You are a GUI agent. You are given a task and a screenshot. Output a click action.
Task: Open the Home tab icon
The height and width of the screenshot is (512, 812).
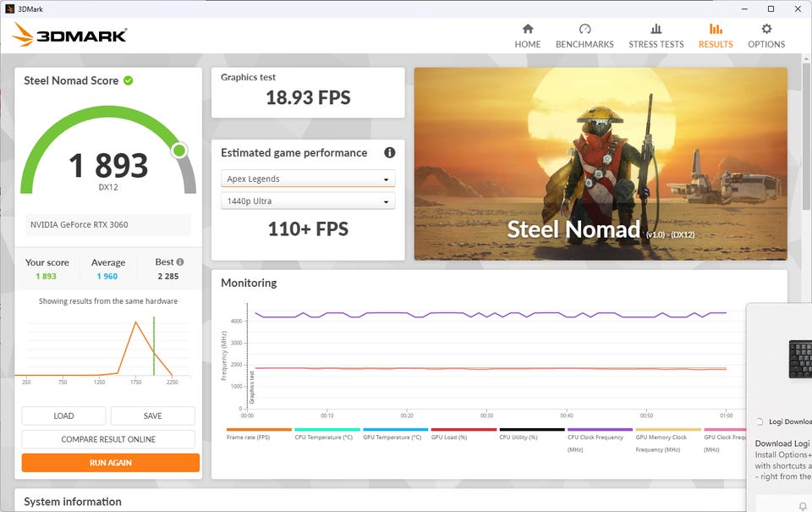point(528,29)
